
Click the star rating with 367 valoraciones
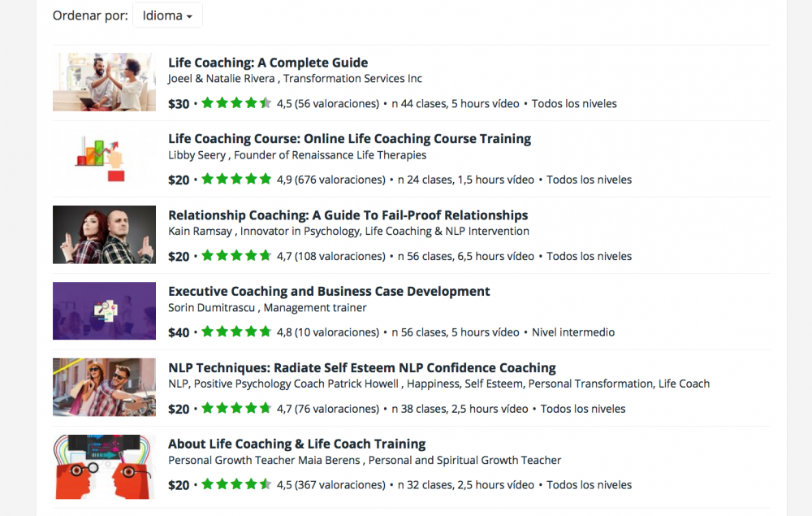[236, 484]
